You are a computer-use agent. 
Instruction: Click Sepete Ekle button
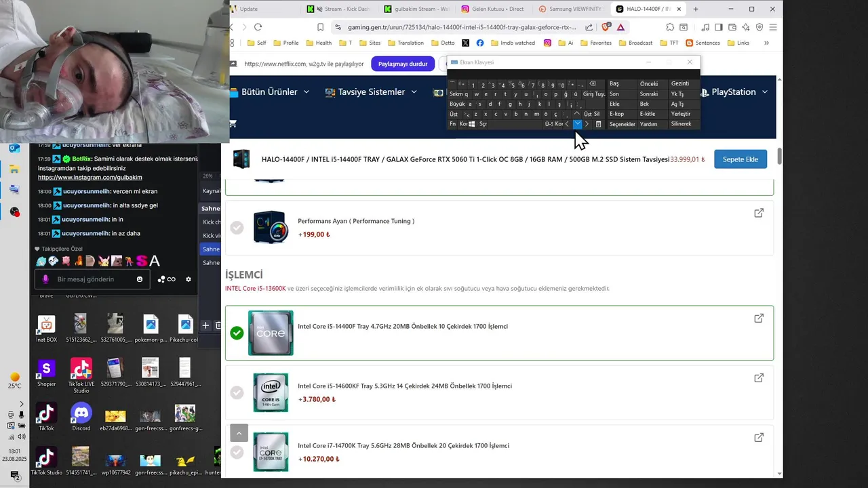coord(740,159)
